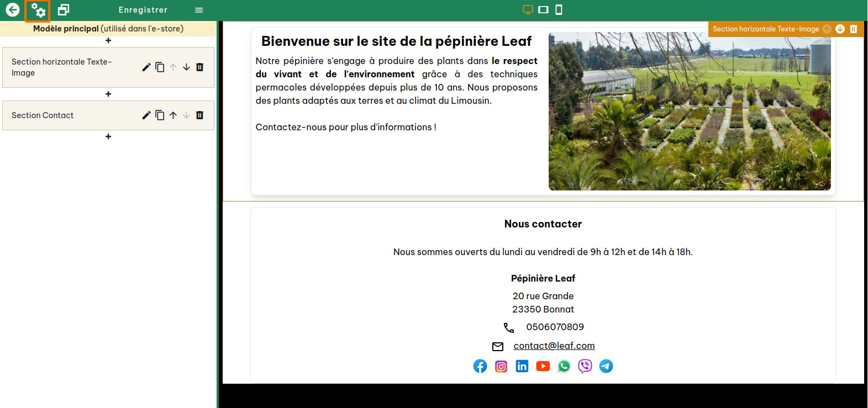Duplicate Section Contact
This screenshot has width=868, height=408.
click(x=160, y=115)
